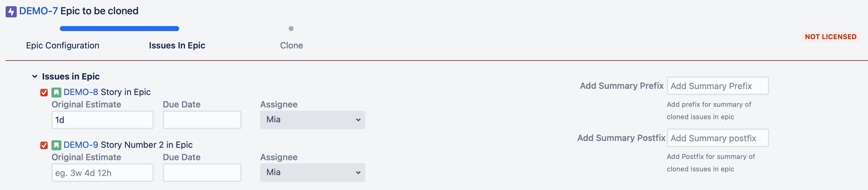Viewport: 868px width, 190px height.
Task: Switch to the Clone step
Action: (x=291, y=46)
